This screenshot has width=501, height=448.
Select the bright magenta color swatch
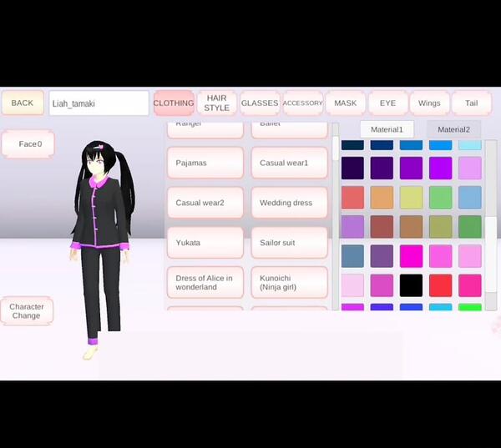pyautogui.click(x=411, y=256)
